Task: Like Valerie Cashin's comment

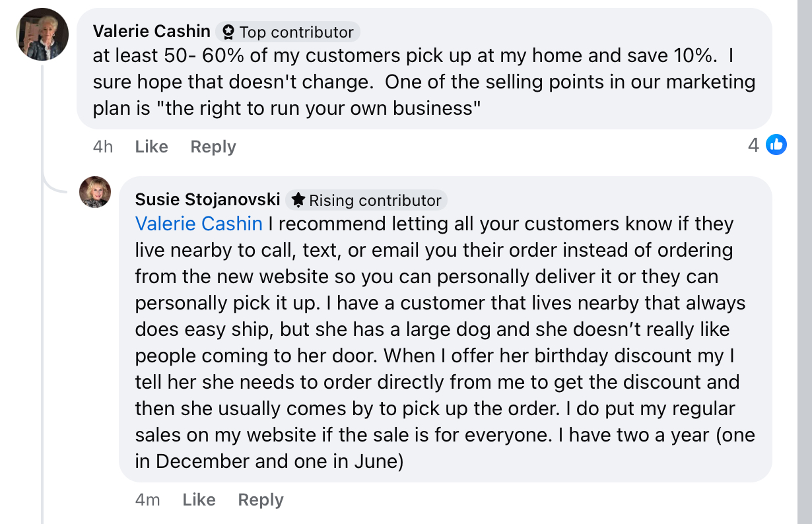Action: pos(151,147)
